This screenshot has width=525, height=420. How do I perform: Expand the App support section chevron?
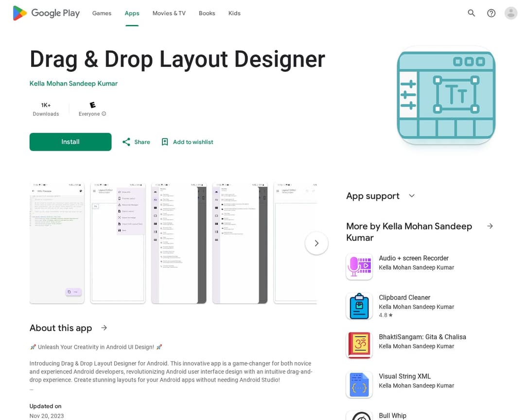pyautogui.click(x=412, y=196)
